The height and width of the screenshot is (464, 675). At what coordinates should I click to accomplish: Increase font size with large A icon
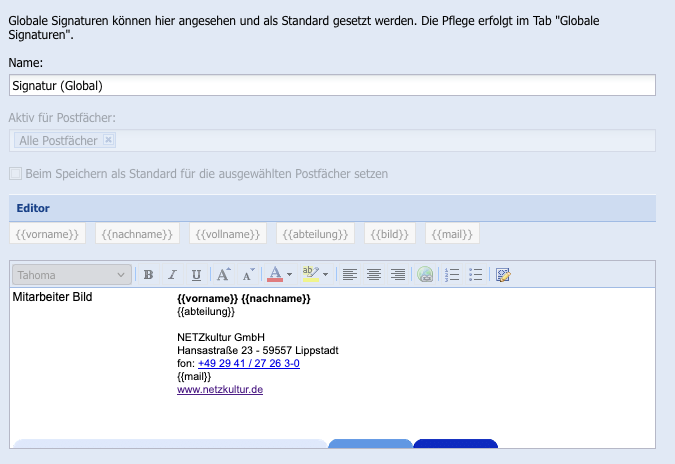[x=223, y=275]
